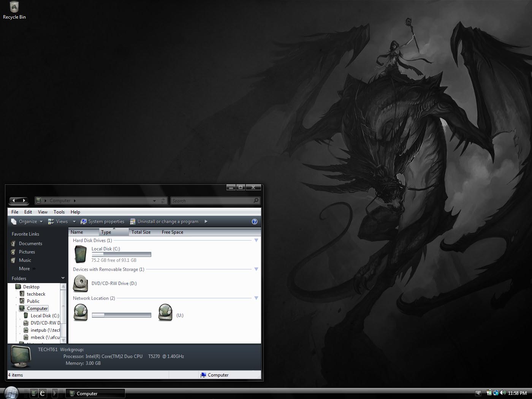
Task: Select the (U:) network drive icon
Action: pyautogui.click(x=165, y=312)
